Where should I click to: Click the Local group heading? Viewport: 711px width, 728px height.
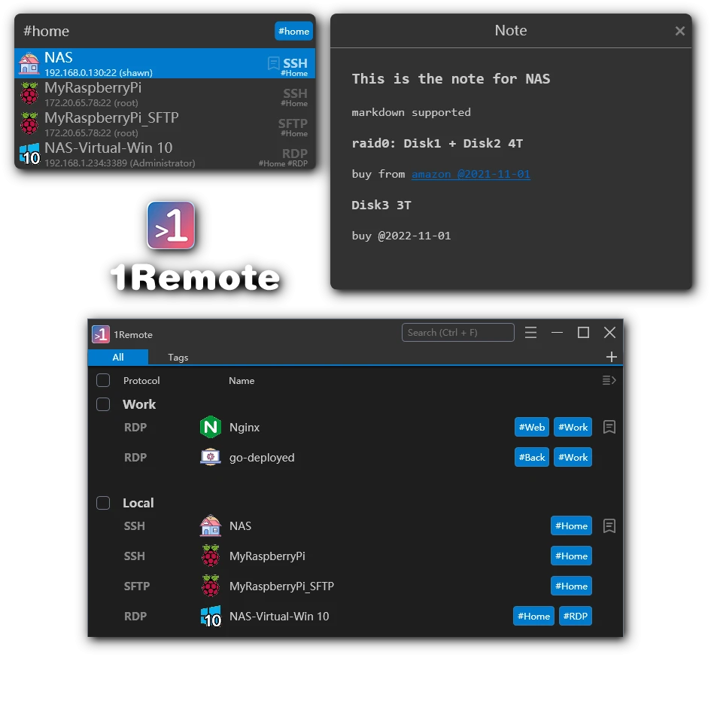coord(138,504)
